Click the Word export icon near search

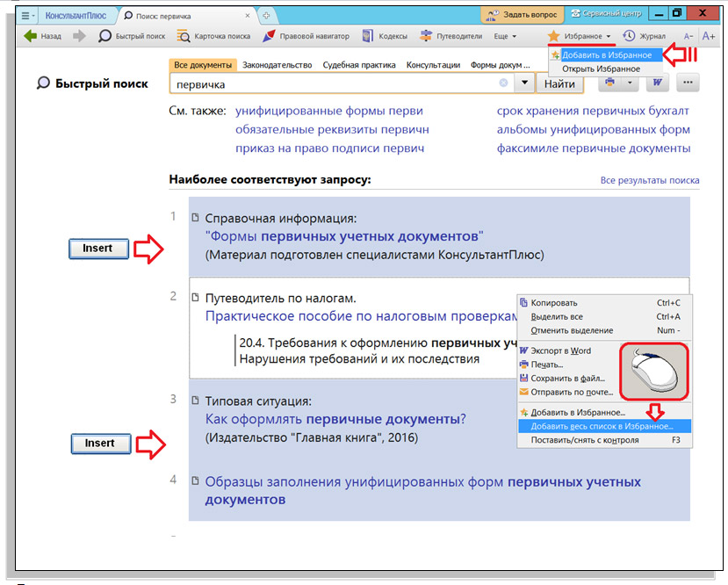(657, 83)
